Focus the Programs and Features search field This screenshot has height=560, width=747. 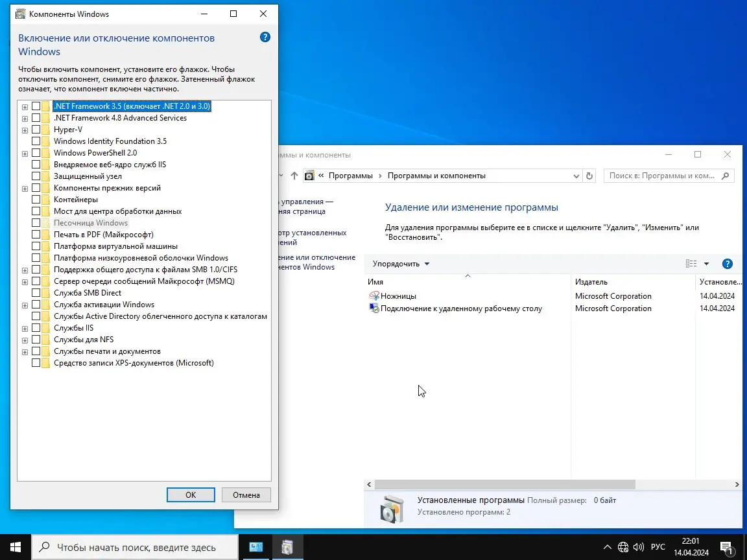pyautogui.click(x=669, y=176)
